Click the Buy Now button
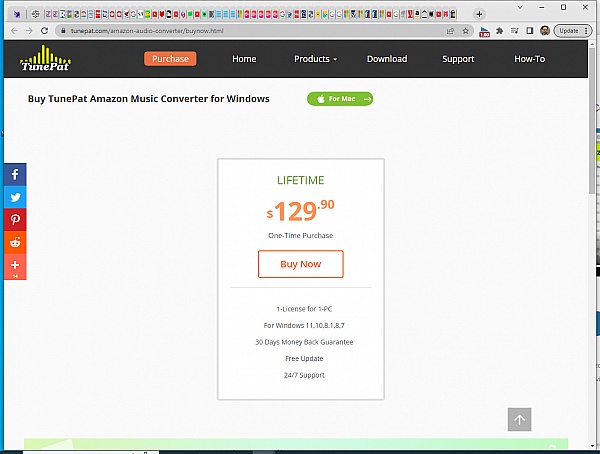 coord(301,264)
